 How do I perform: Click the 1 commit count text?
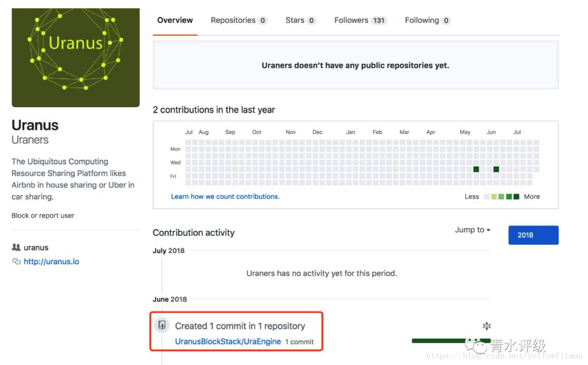(x=299, y=342)
